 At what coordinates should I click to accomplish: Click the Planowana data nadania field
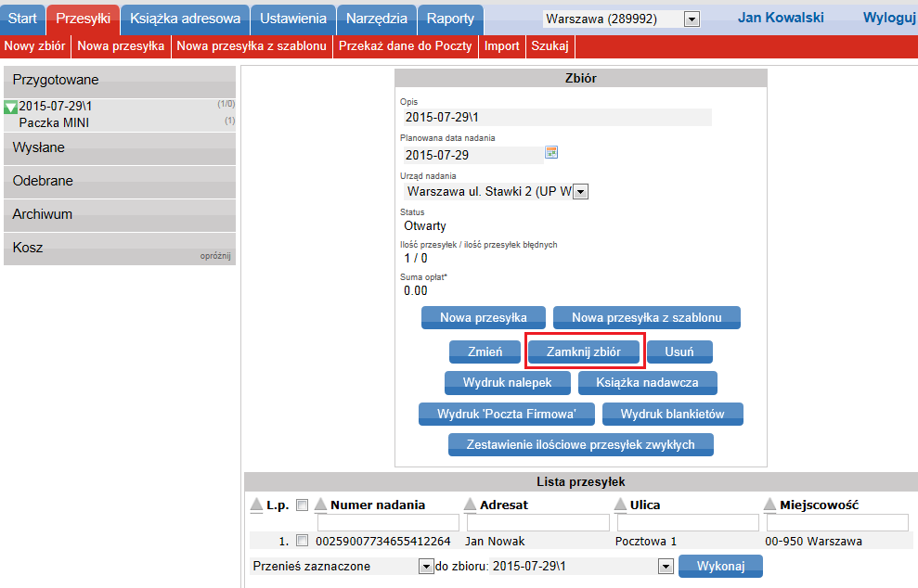click(x=473, y=155)
